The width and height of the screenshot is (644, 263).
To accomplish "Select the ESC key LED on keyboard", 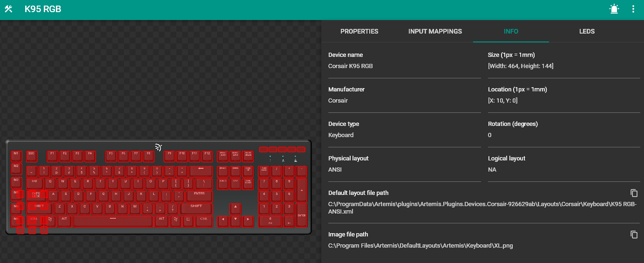I will click(31, 156).
